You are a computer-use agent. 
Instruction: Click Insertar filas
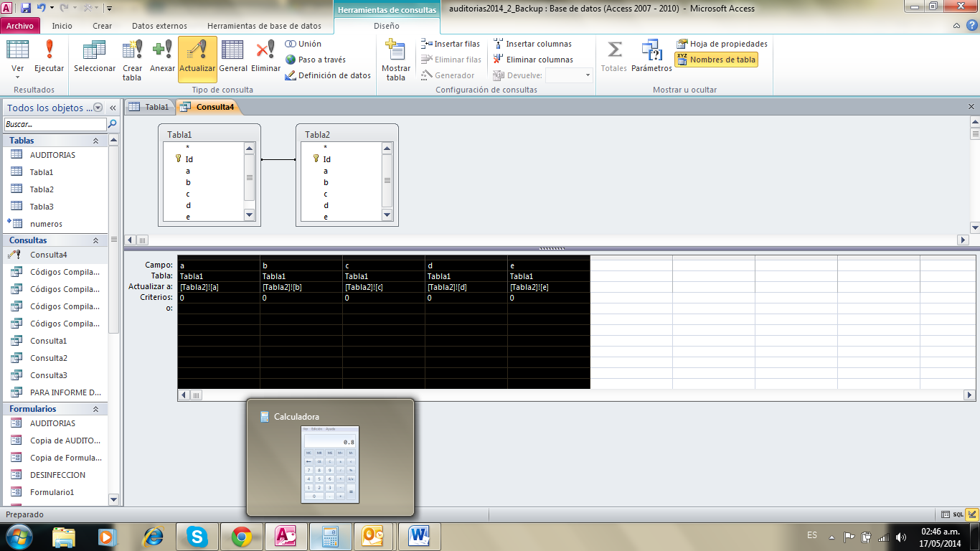click(451, 44)
